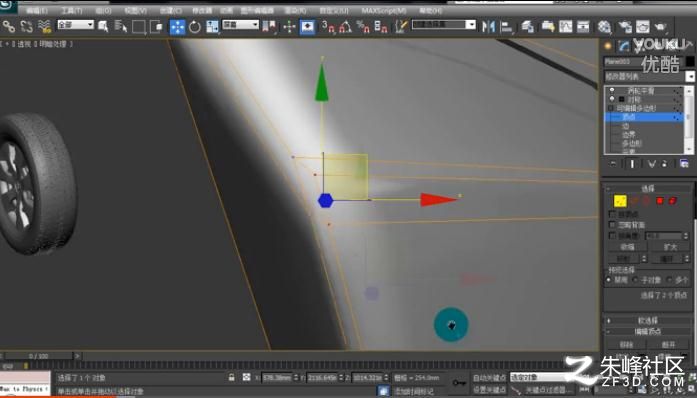Choose the Select and Rotate tool
The height and width of the screenshot is (398, 697).
[x=195, y=27]
